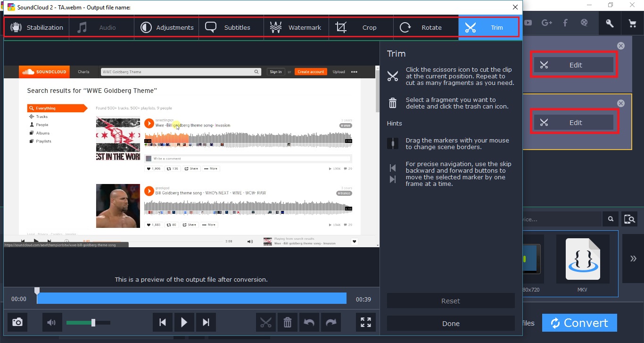
Task: Select the MKV format preset
Action: click(x=583, y=263)
